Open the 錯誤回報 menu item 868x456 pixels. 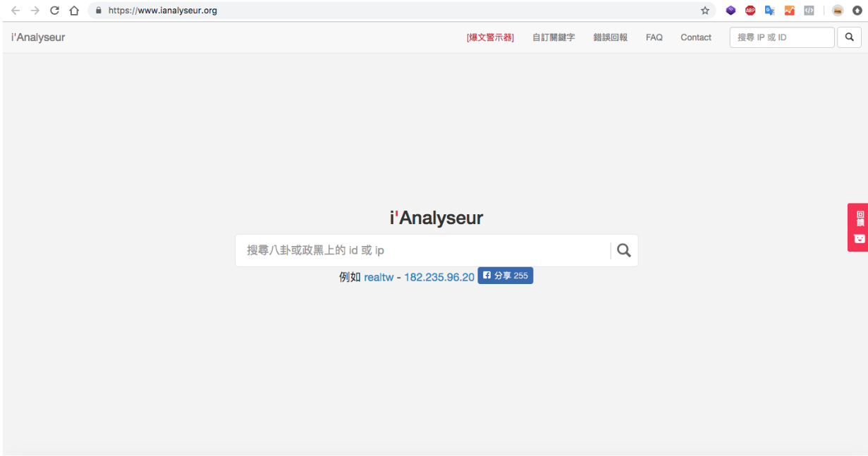tap(611, 37)
